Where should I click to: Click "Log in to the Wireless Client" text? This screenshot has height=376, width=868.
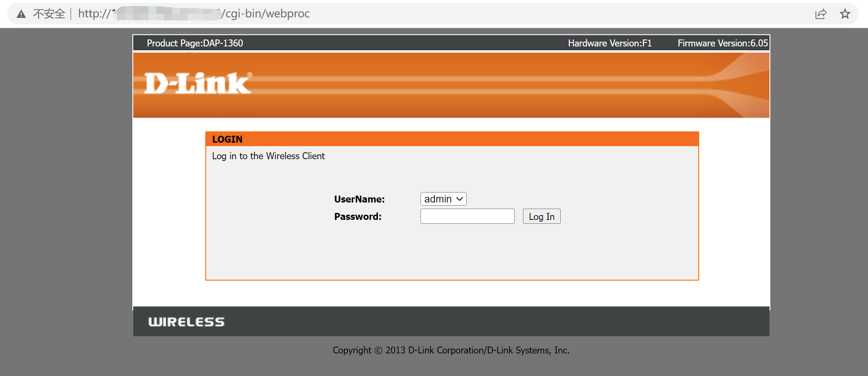(x=268, y=156)
